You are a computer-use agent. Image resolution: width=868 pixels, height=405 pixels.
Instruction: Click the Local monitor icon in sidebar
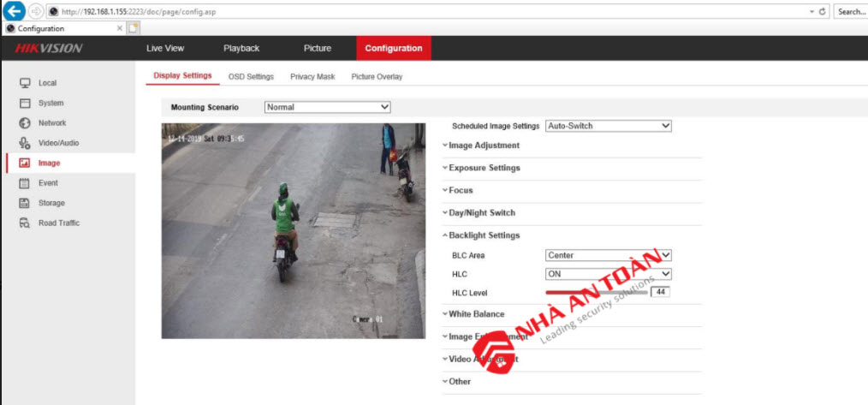25,83
